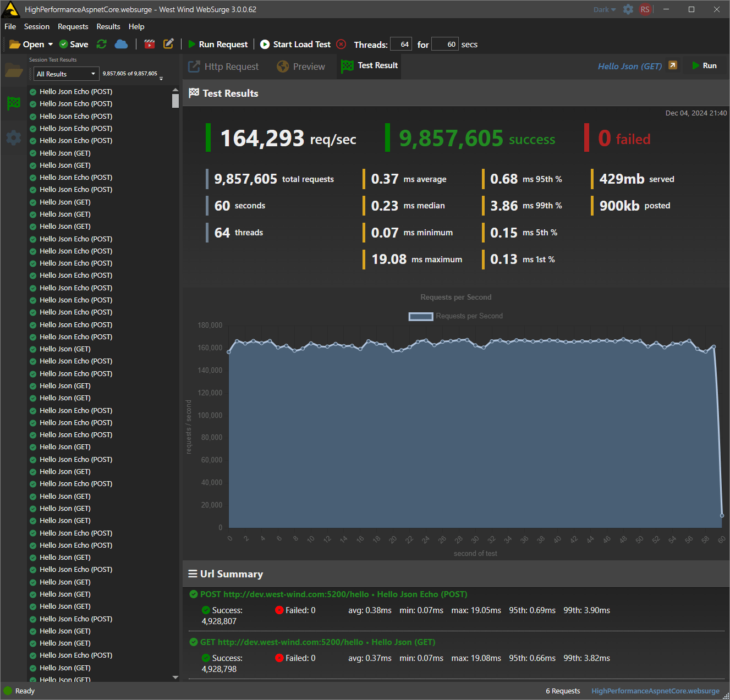Viewport: 730px width, 700px height.
Task: Click scrollbar up arrow in results list
Action: pos(175,90)
